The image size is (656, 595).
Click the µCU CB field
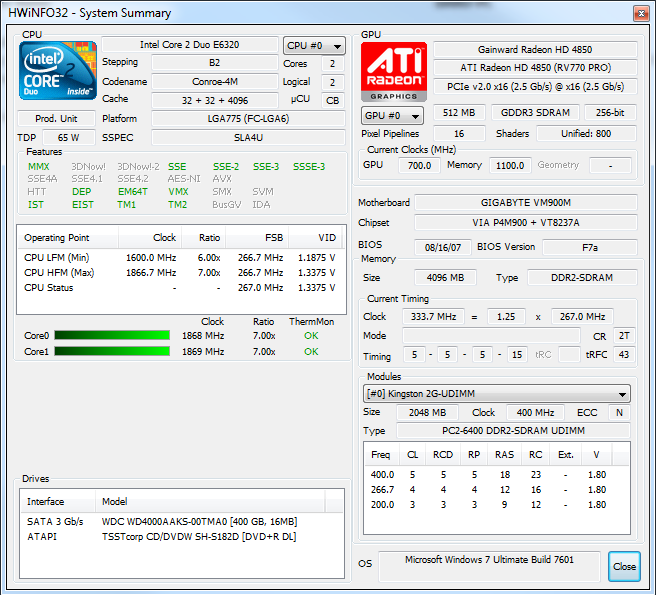[x=333, y=100]
